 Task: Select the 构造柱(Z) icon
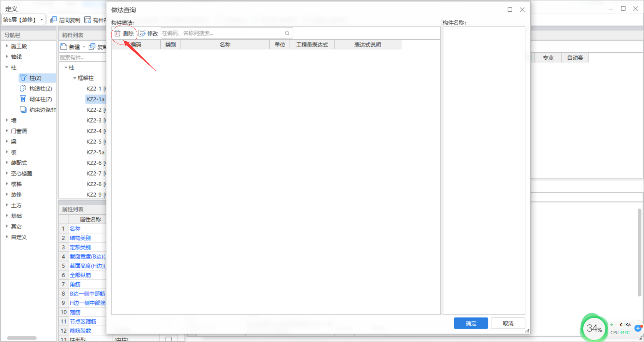23,88
